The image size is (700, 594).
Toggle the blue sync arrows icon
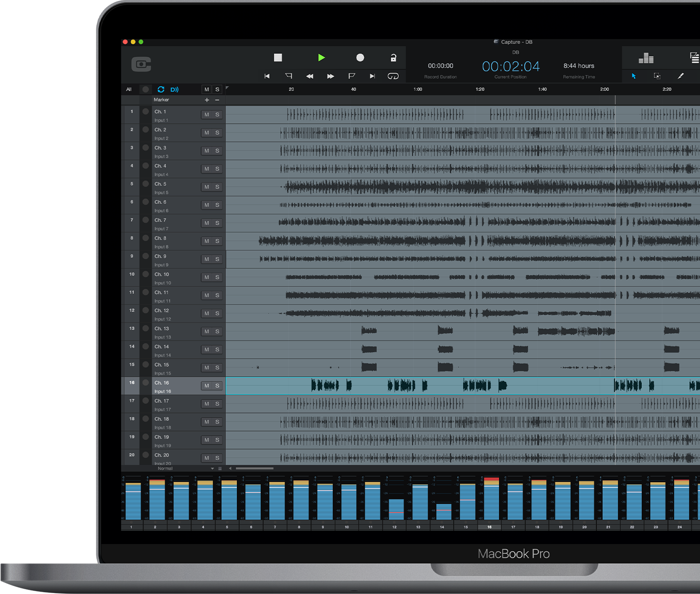pos(161,89)
